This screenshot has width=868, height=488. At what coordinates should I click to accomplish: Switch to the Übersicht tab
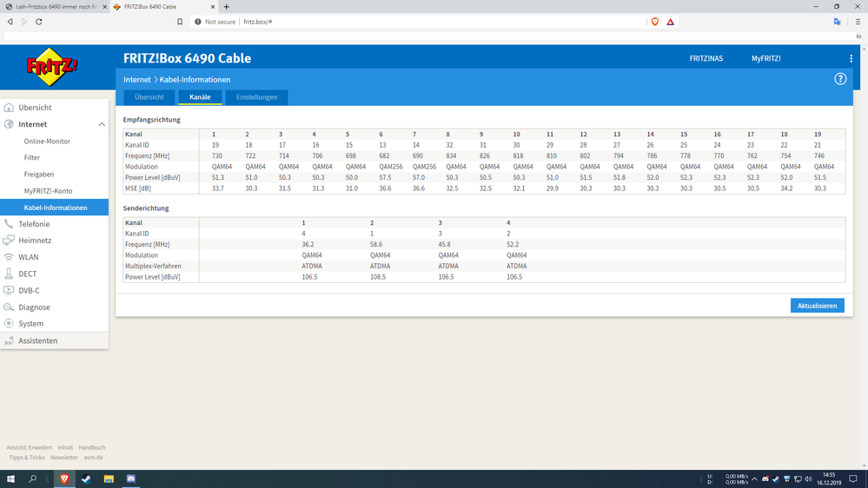[x=149, y=97]
